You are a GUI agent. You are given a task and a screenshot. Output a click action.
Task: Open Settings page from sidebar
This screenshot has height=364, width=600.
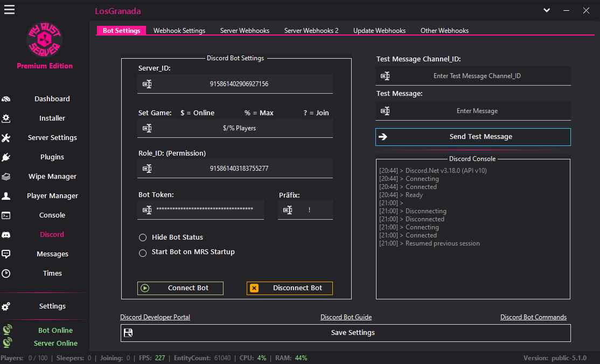(52, 306)
